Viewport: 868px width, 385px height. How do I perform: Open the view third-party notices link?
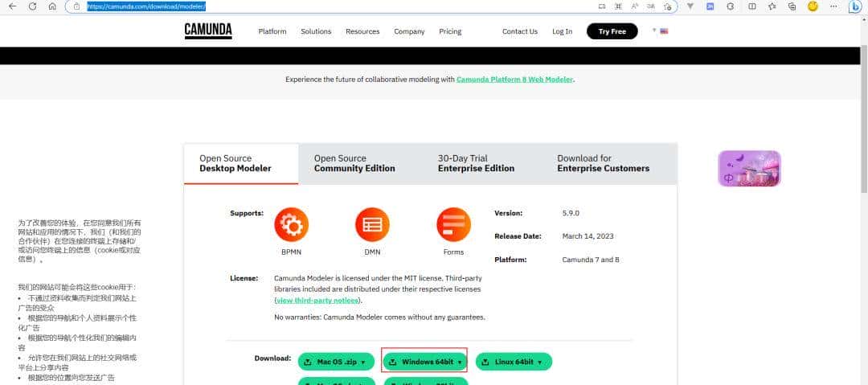pos(317,301)
